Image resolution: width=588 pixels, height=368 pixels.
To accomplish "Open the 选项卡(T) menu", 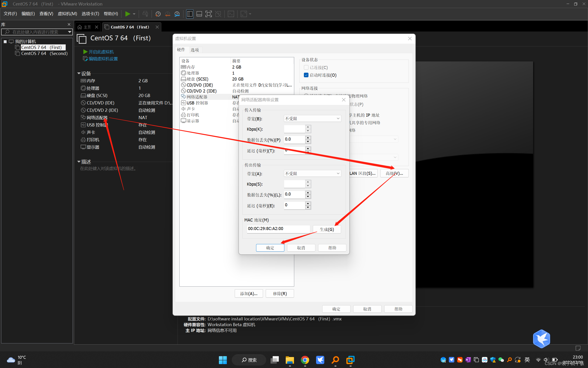I will point(90,14).
